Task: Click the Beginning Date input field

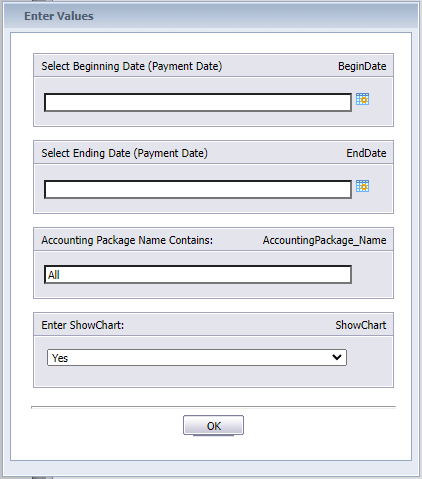Action: coord(198,102)
